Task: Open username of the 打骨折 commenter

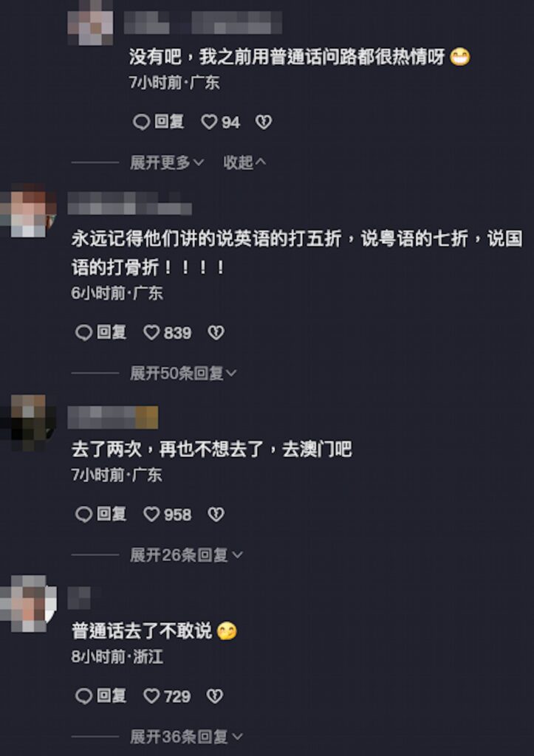Action: click(130, 204)
